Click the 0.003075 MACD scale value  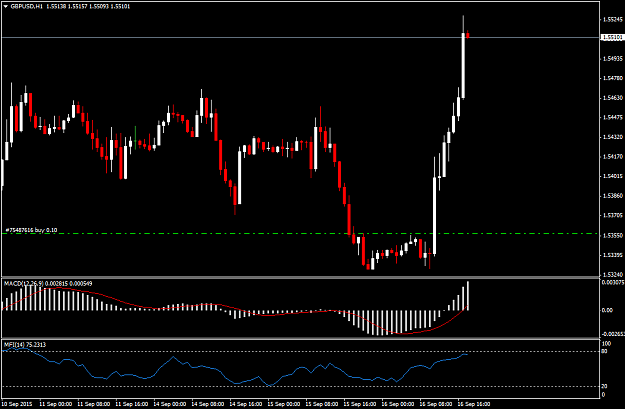pyautogui.click(x=613, y=283)
